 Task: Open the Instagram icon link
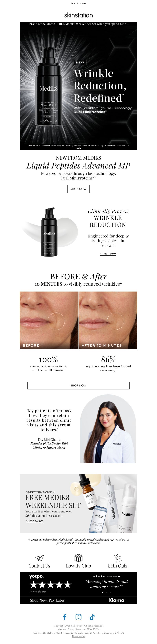78,617
